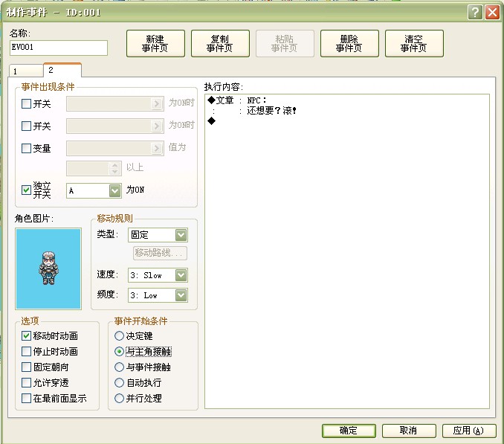Enable the 允许穿透 option

(x=26, y=382)
